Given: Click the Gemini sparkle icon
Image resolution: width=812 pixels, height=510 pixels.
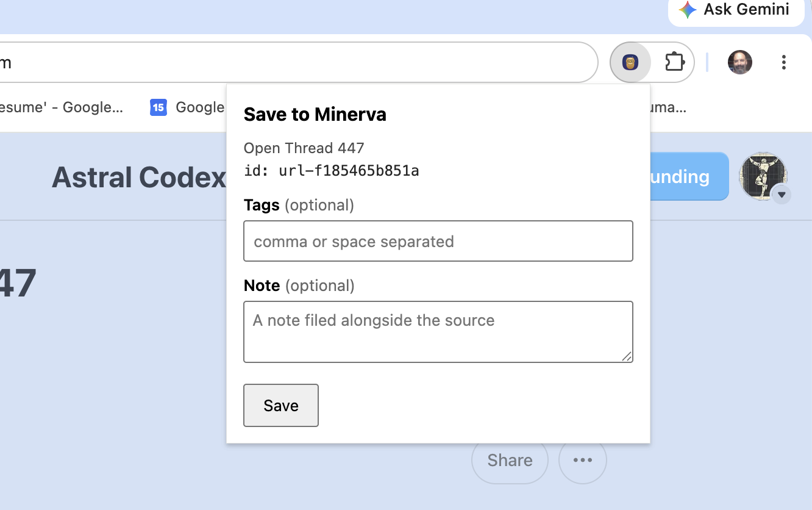Looking at the screenshot, I should coord(688,10).
